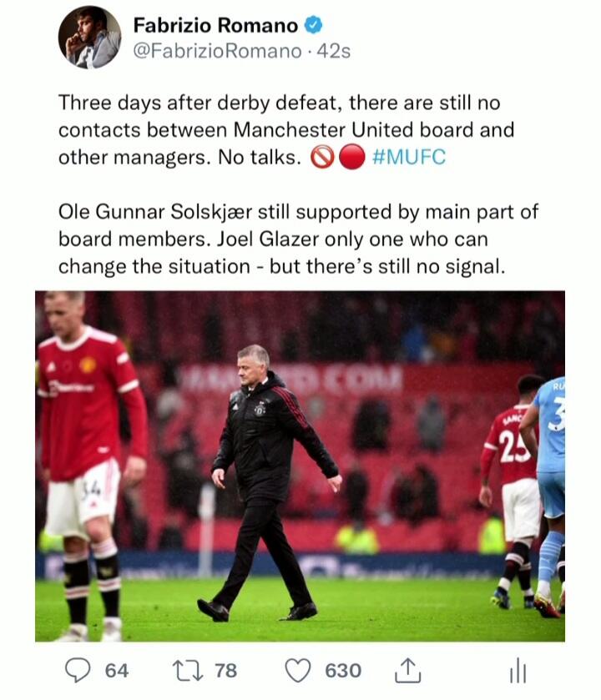Expand the attached match photo

pos(300,466)
